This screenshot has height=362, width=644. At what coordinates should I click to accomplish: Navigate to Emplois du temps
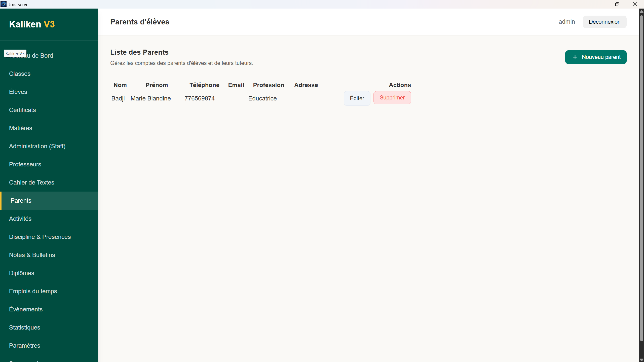[33, 291]
